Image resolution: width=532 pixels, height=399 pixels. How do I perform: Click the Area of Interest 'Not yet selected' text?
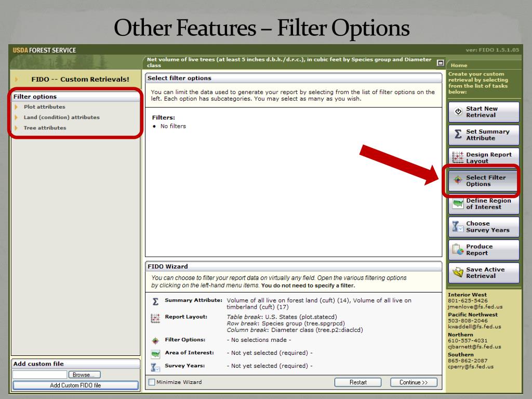click(x=270, y=353)
